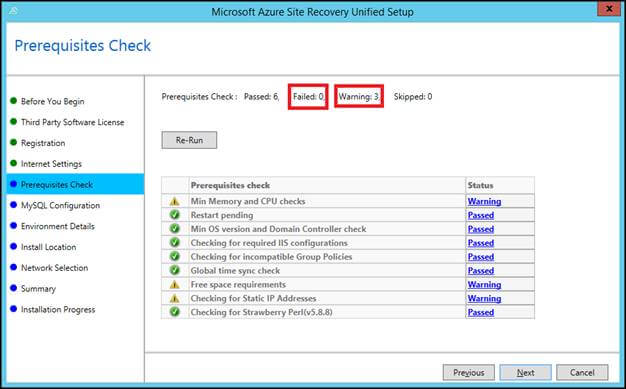Open Passed link for Restart pending

(x=481, y=215)
